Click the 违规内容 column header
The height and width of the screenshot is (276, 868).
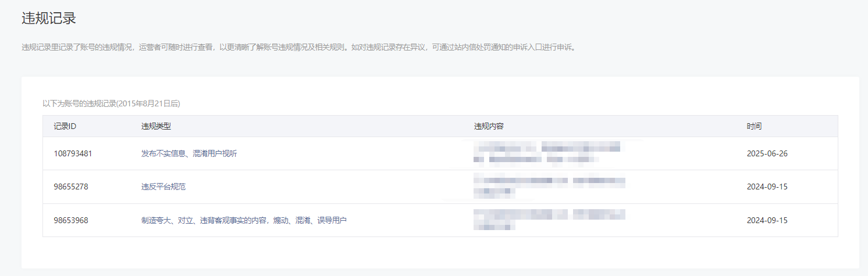point(489,126)
